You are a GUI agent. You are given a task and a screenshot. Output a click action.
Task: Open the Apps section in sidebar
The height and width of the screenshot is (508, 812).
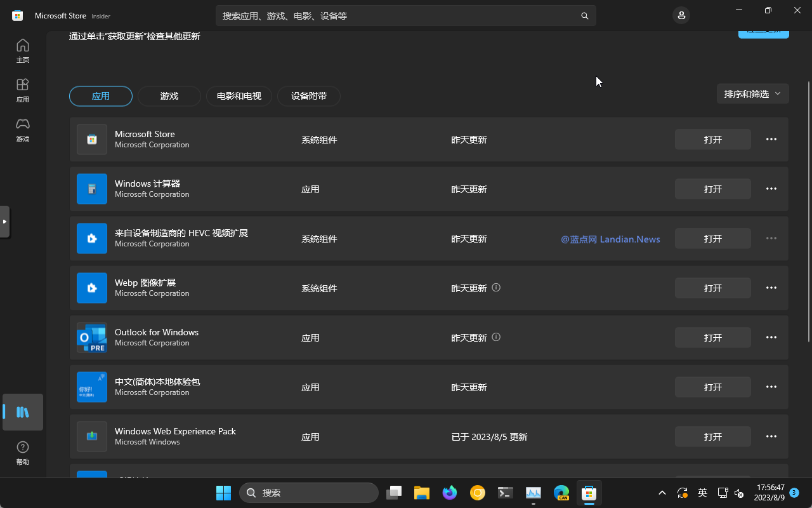tap(23, 90)
